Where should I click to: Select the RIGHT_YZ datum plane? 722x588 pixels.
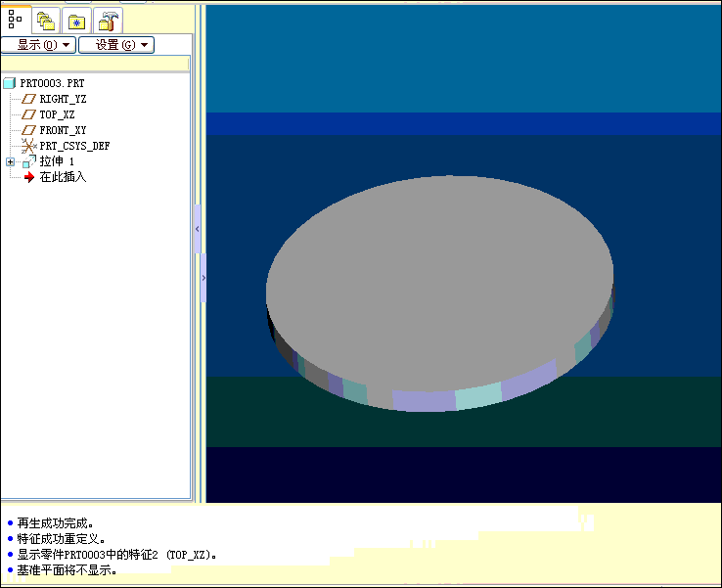(x=63, y=99)
